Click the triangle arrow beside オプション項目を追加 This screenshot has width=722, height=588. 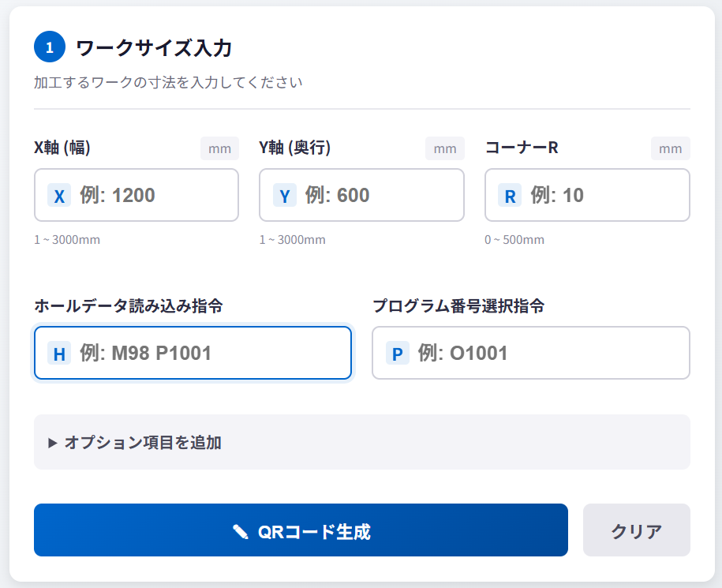point(53,443)
